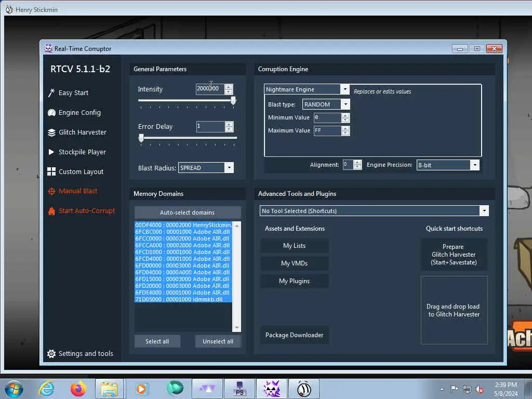Open the media player taskbar icon
Viewport: 532px width, 399px height.
pos(141,389)
